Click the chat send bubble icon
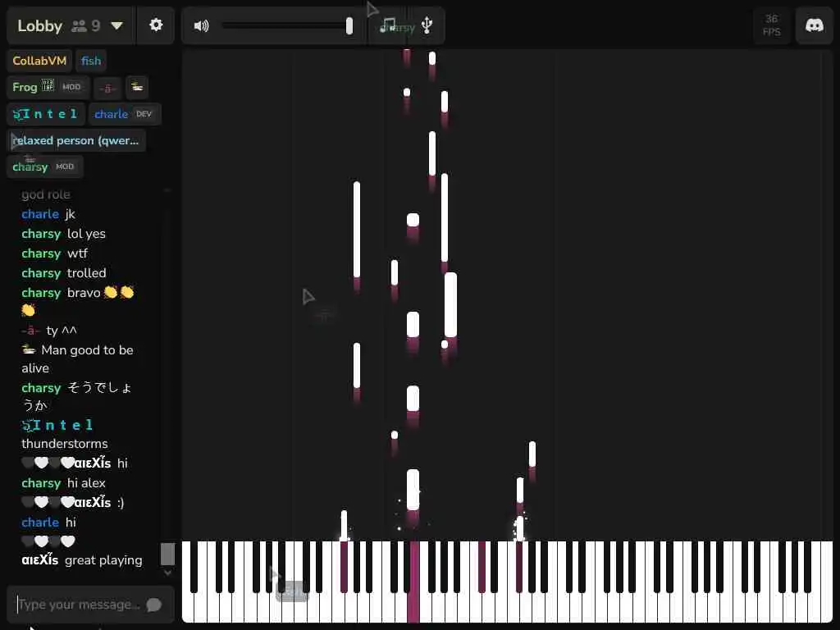The image size is (840, 630). (x=154, y=605)
